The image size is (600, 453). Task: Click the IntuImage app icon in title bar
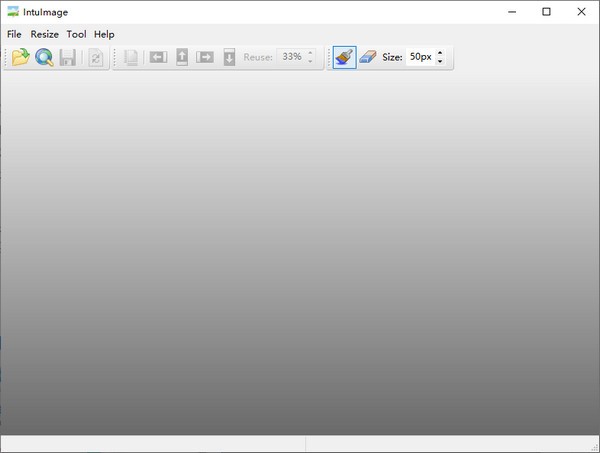click(x=13, y=12)
